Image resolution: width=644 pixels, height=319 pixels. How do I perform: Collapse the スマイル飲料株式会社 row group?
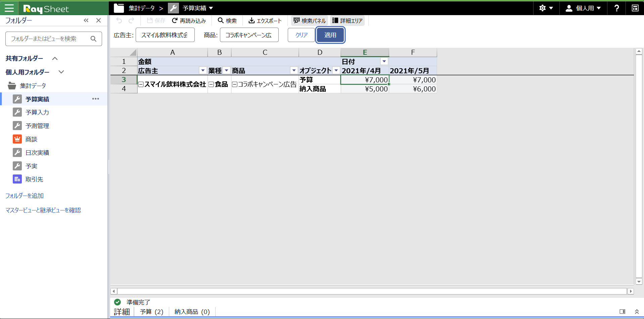tap(141, 84)
